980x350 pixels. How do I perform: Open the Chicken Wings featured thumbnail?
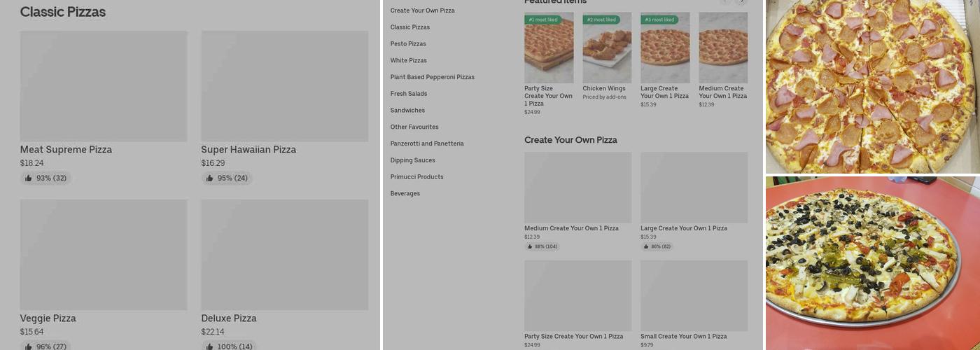607,48
